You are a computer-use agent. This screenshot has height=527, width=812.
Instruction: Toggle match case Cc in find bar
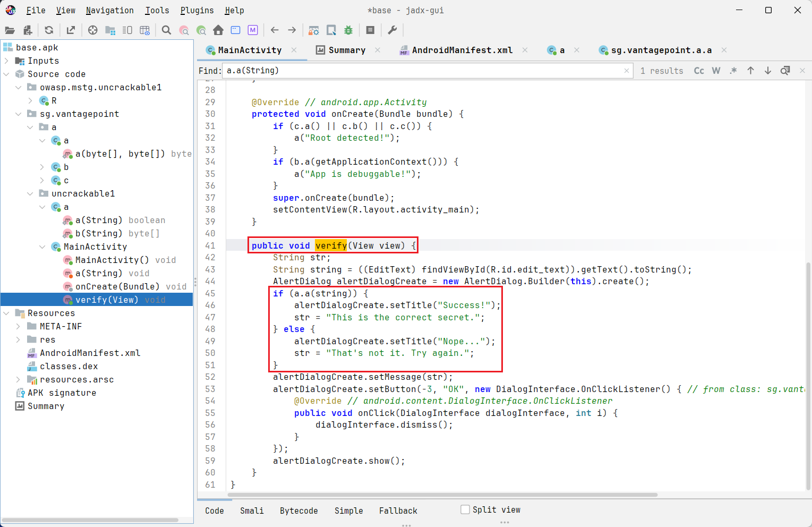(x=699, y=71)
